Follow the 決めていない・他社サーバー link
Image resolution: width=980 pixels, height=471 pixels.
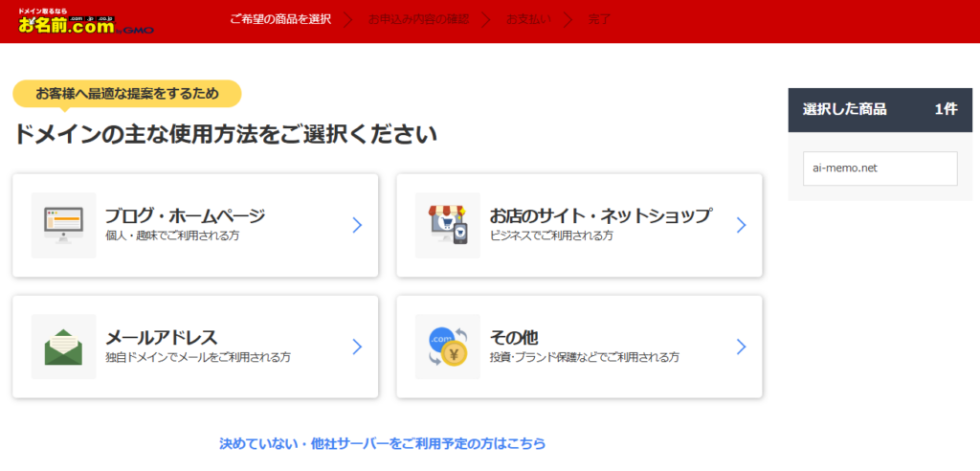coord(383,443)
